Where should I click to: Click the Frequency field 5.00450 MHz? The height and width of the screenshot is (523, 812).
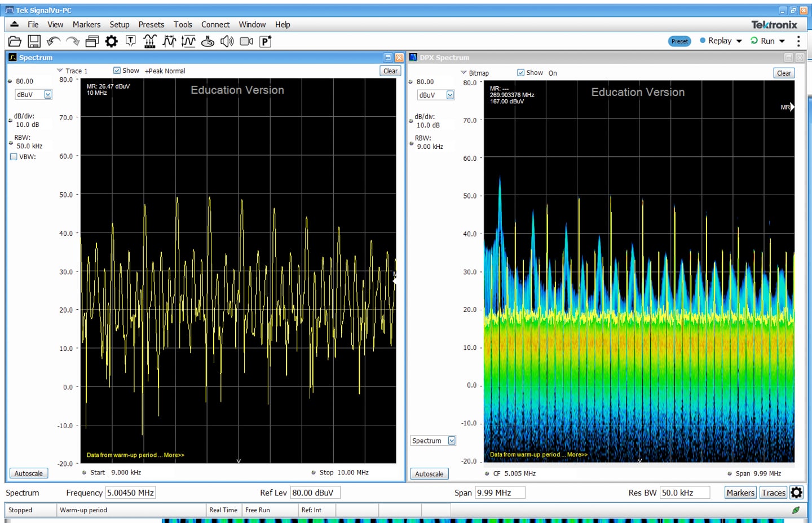pos(131,493)
